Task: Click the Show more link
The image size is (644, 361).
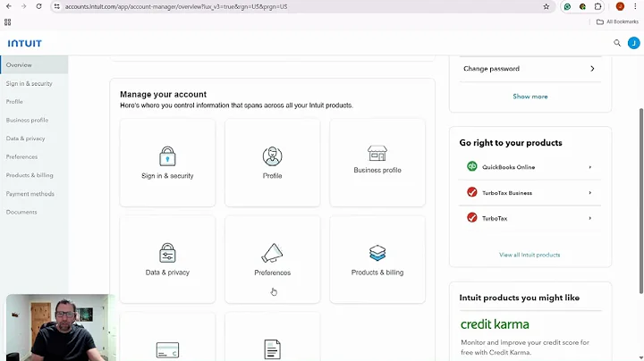Action: click(x=530, y=97)
